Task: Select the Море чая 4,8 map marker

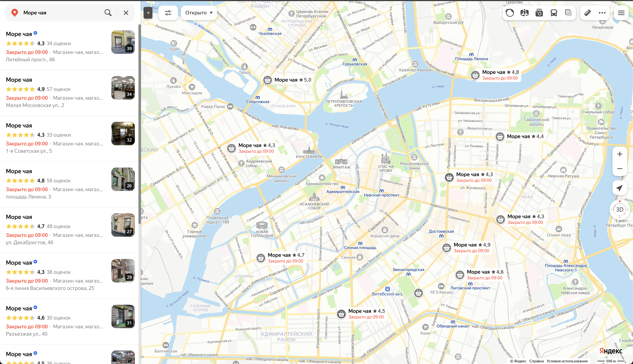Action: (475, 75)
